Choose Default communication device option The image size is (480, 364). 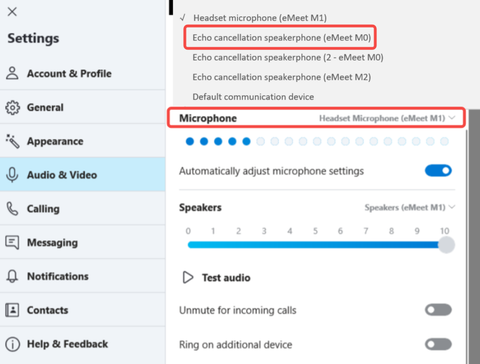(253, 97)
